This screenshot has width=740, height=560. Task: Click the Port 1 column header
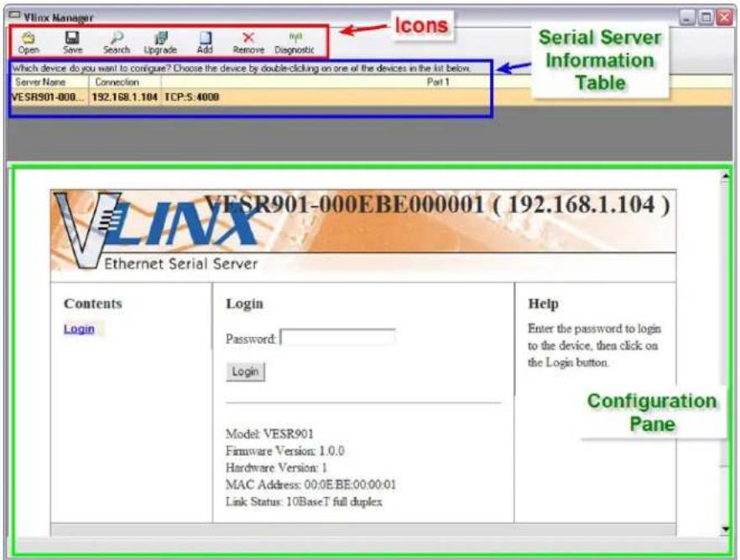438,82
